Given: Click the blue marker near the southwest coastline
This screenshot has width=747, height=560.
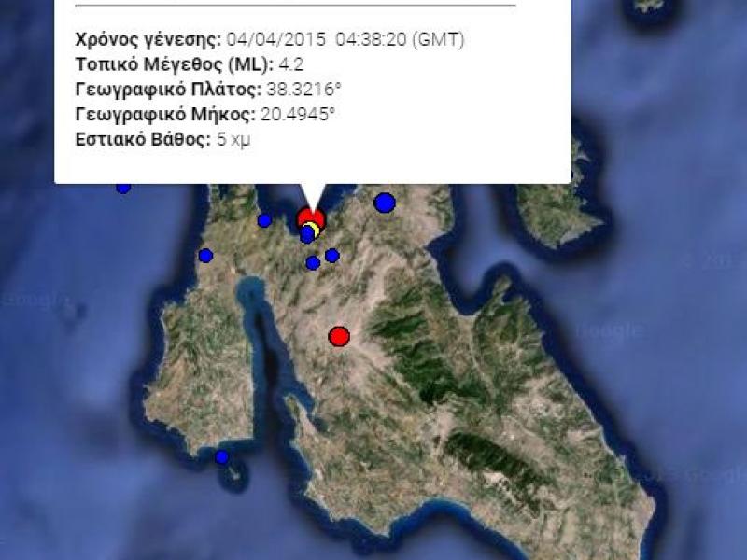Looking at the screenshot, I should point(220,456).
